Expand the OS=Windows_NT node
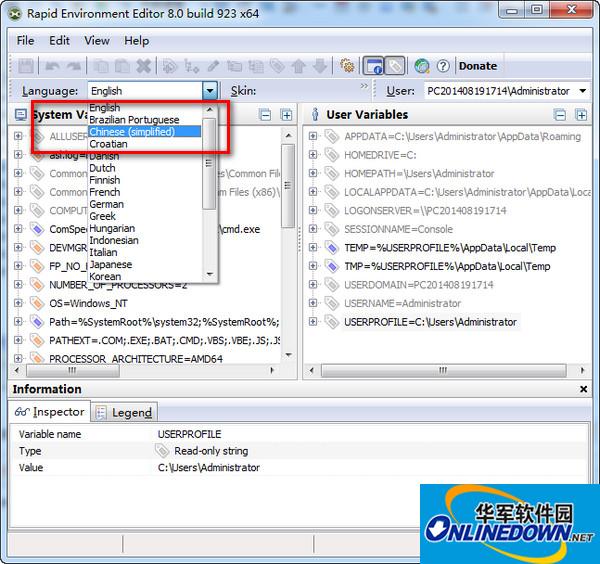 18,303
